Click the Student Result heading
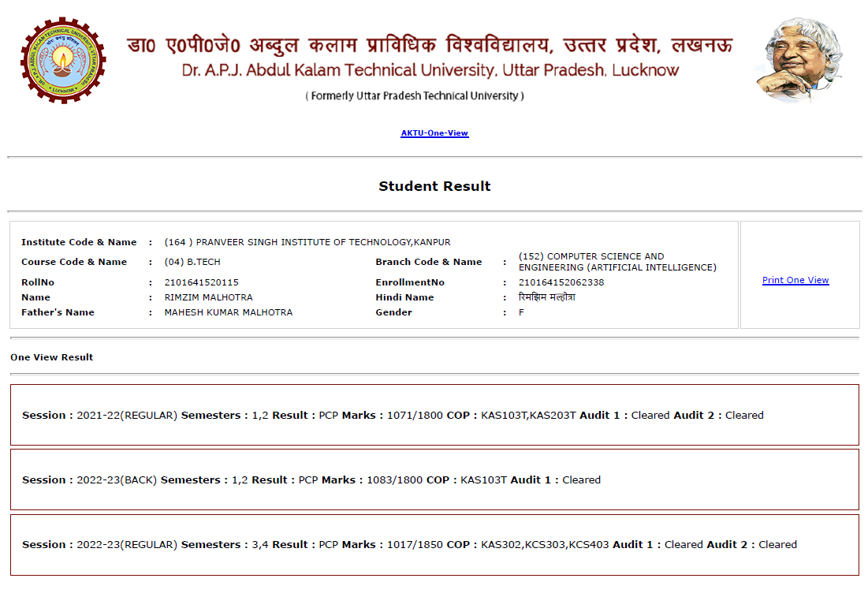Image resolution: width=868 pixels, height=597 pixels. 434,186
